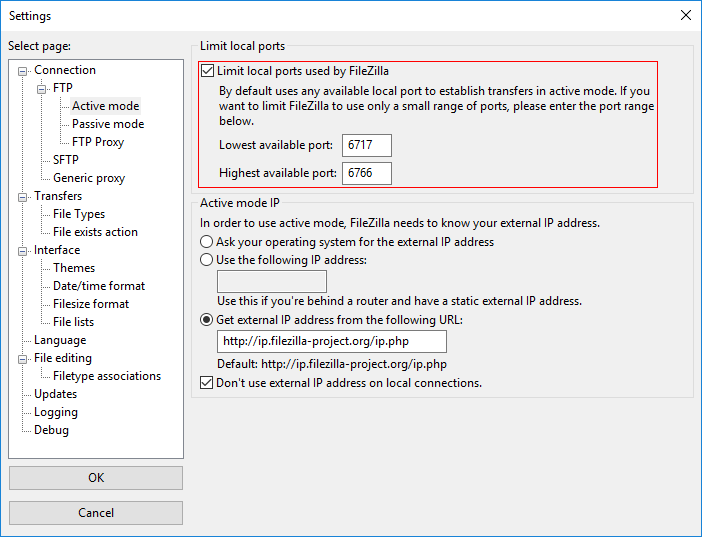This screenshot has width=702, height=537.
Task: Select the Themes page under Interface
Action: (x=74, y=268)
